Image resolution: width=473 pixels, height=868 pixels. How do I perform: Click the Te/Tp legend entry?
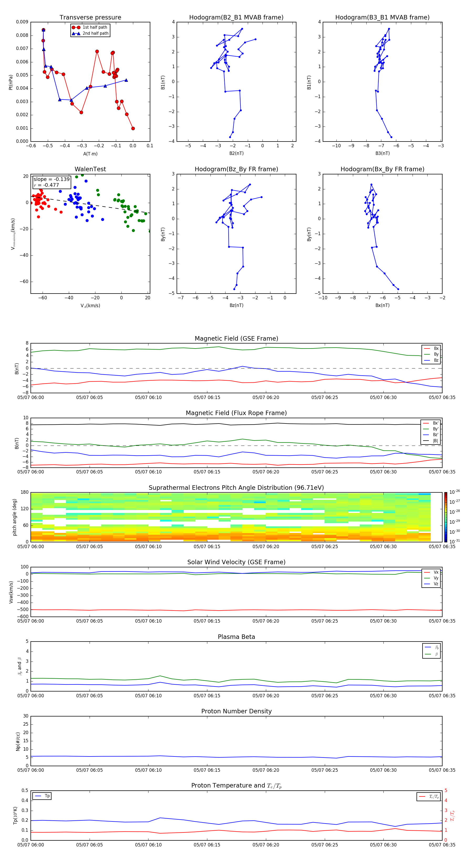click(429, 796)
